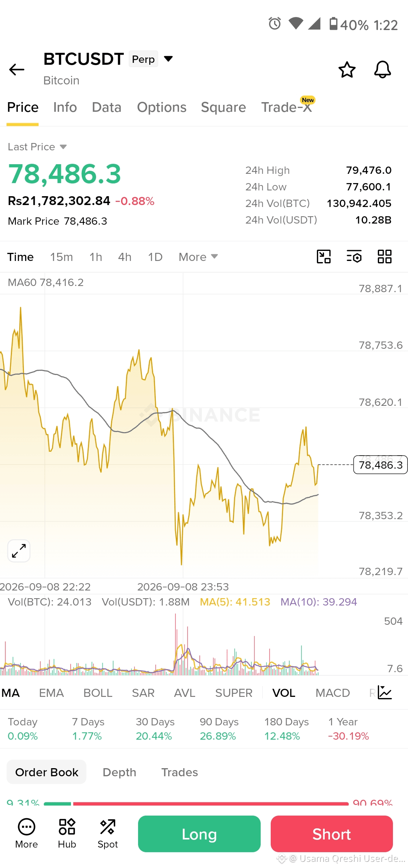Open indicator settings chart icon

[x=384, y=693]
